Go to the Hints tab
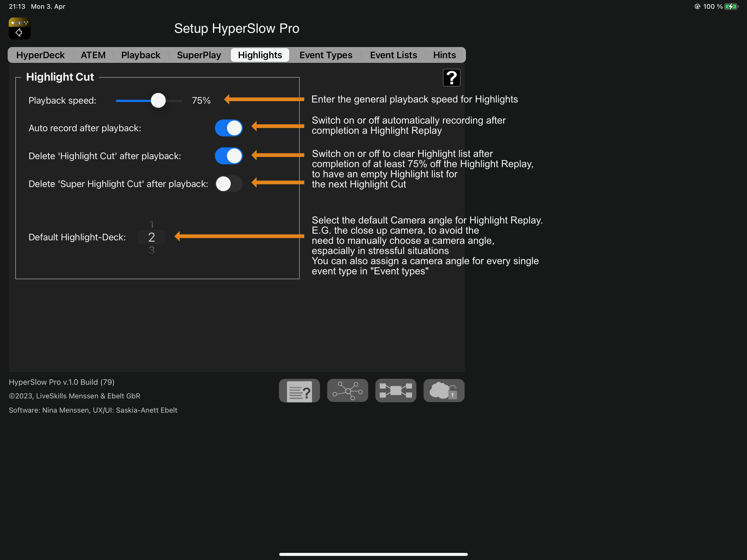This screenshot has width=747, height=560. point(444,55)
